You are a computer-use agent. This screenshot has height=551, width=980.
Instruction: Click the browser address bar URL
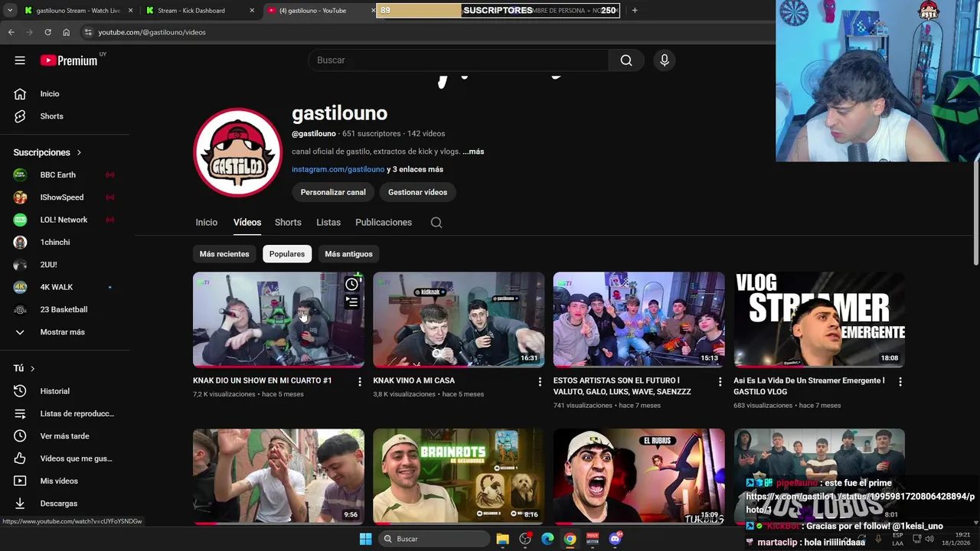click(152, 32)
